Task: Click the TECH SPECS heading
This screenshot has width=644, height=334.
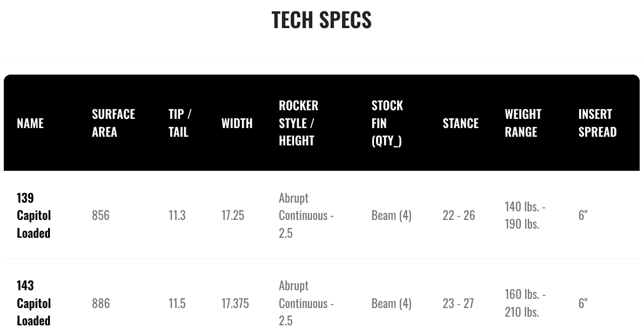Action: pyautogui.click(x=321, y=19)
